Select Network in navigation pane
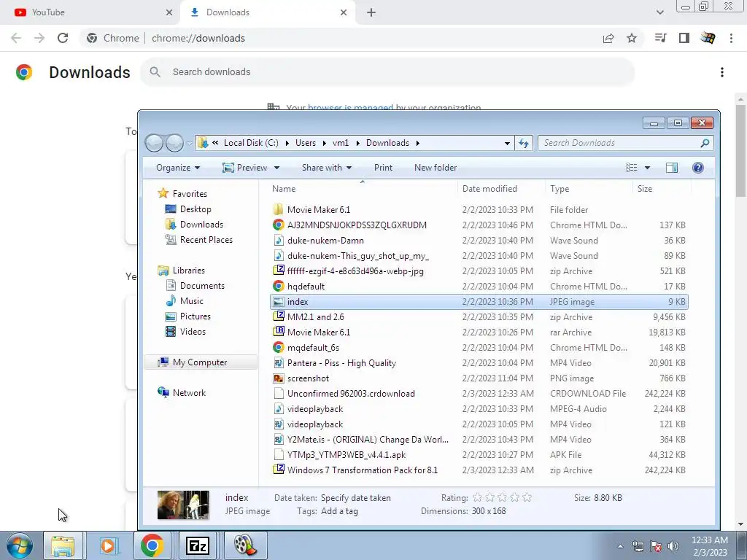Viewport: 747px width, 560px height. point(182,393)
